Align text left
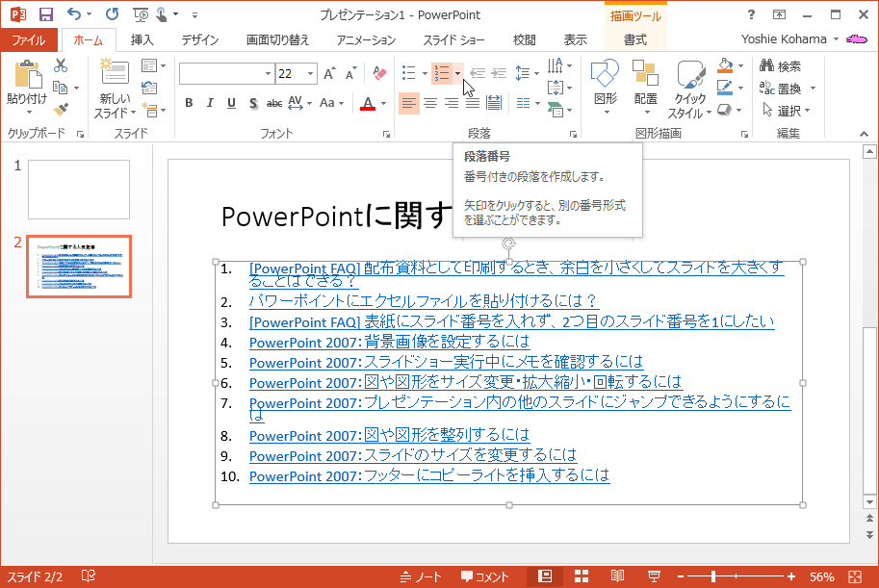Image resolution: width=879 pixels, height=588 pixels. [408, 103]
